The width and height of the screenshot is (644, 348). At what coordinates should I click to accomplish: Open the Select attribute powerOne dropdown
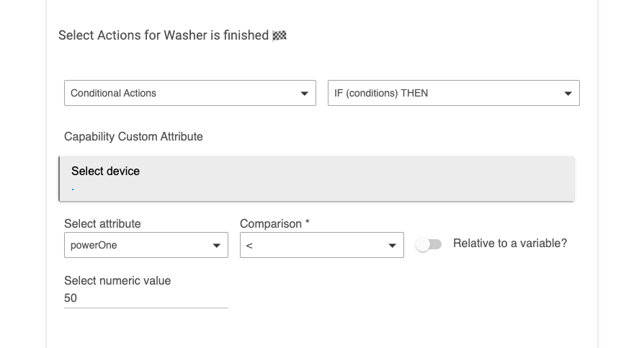[146, 245]
